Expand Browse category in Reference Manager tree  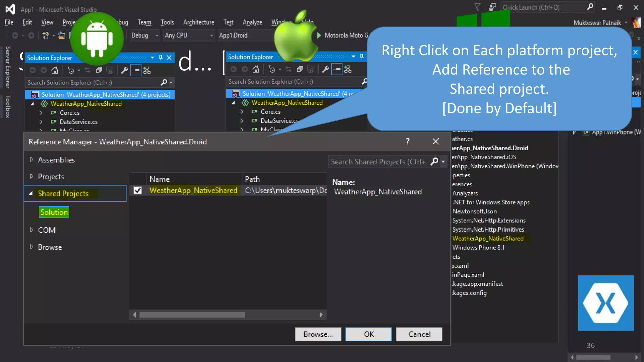point(31,247)
